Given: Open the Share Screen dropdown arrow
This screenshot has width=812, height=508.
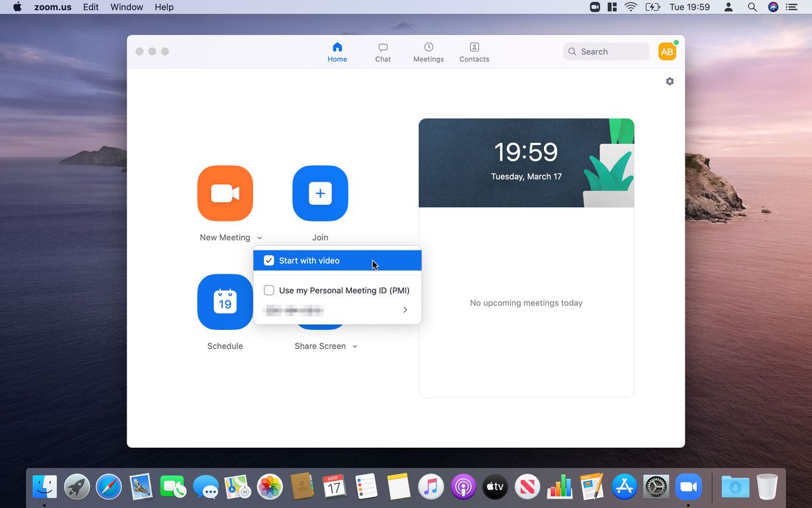Looking at the screenshot, I should [x=355, y=346].
